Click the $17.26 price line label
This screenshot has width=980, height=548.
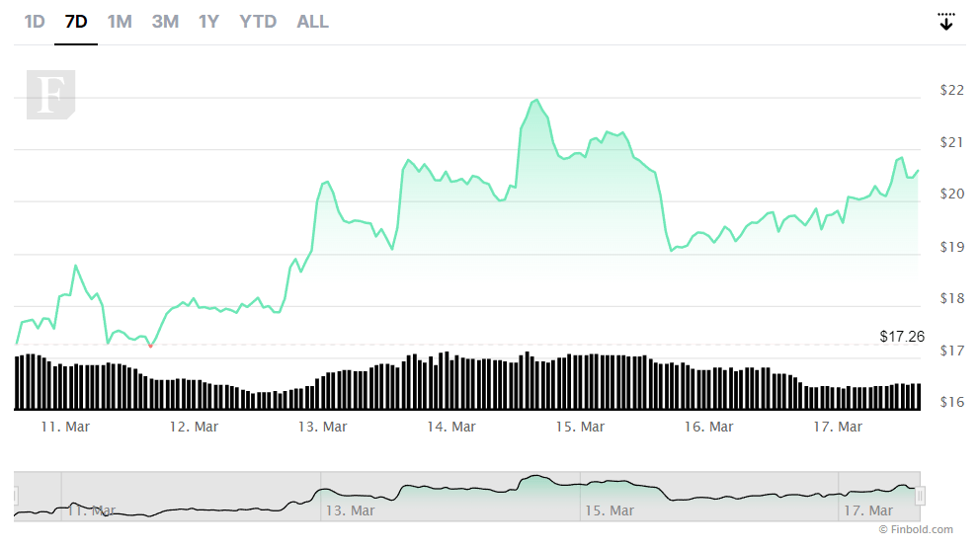902,336
